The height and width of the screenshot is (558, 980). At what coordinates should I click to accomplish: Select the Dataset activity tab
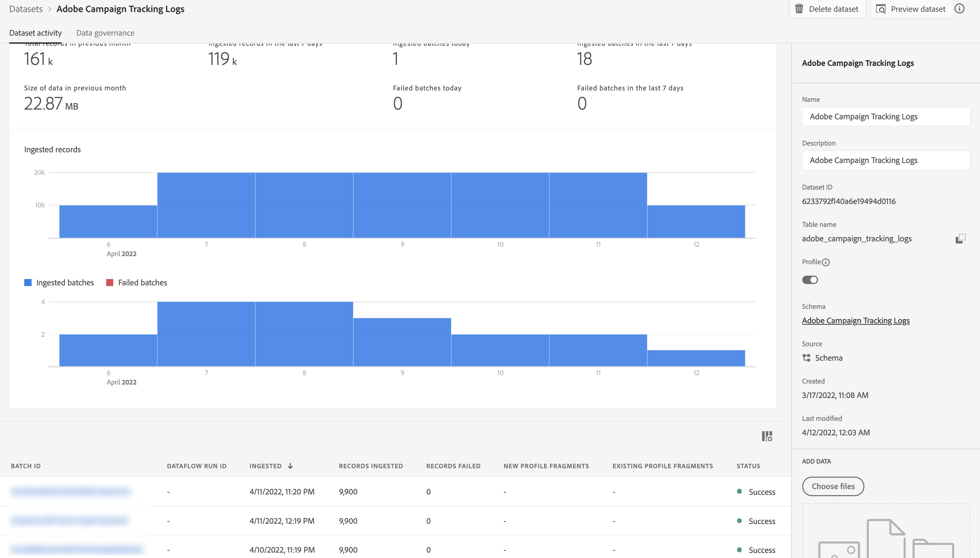(35, 33)
